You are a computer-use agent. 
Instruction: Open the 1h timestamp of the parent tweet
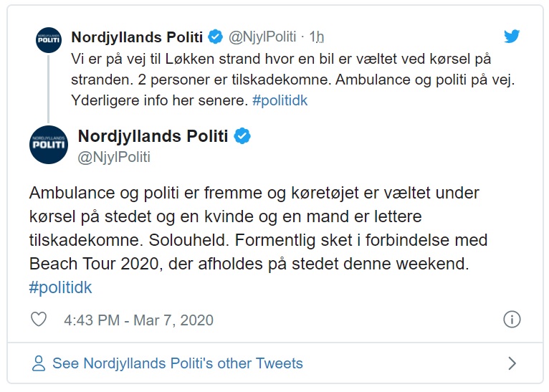(317, 36)
